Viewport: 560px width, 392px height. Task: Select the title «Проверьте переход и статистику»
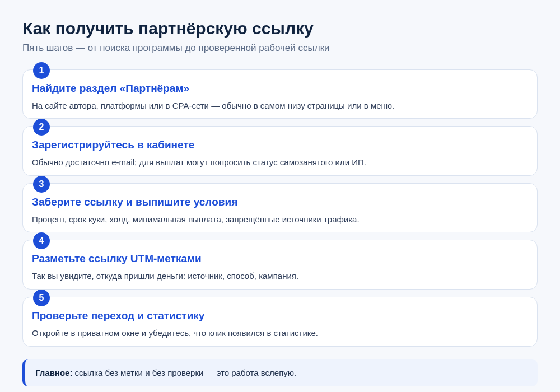tap(118, 316)
